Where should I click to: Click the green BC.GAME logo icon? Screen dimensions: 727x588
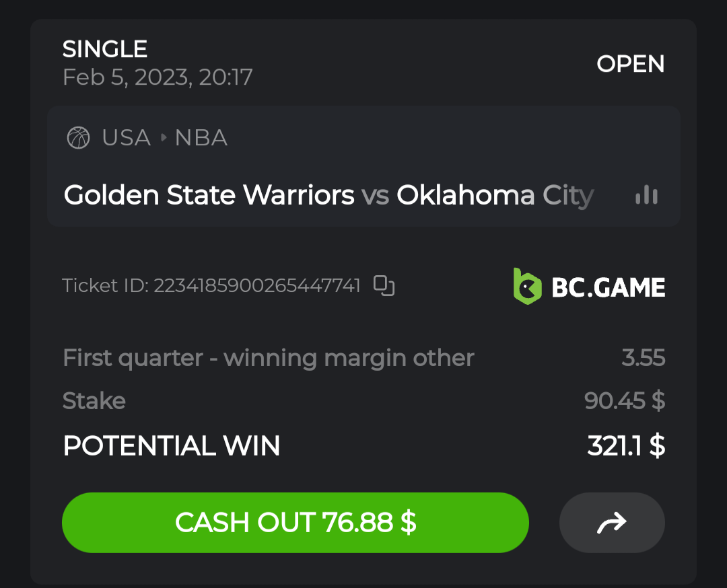[527, 287]
